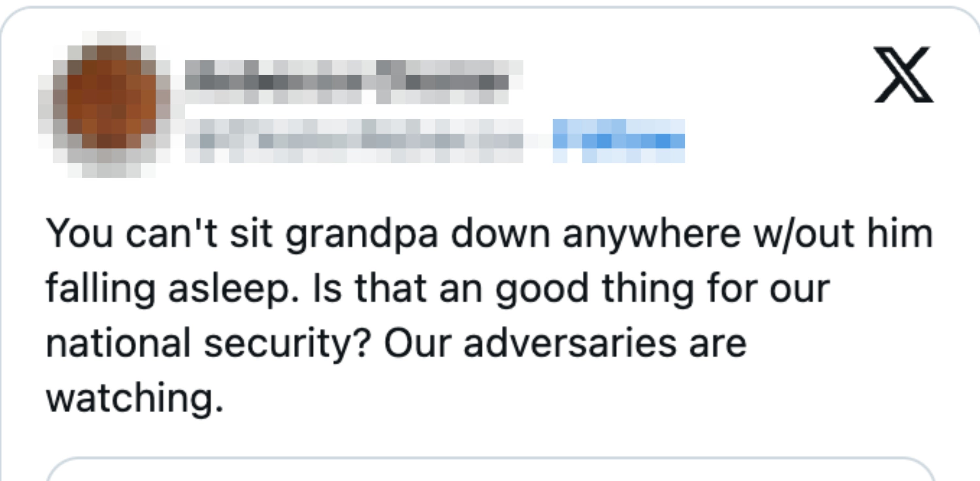Screen dimensions: 980x481
Task: Click 'Our' before 'adversaries' in the tweet
Action: pos(418,343)
